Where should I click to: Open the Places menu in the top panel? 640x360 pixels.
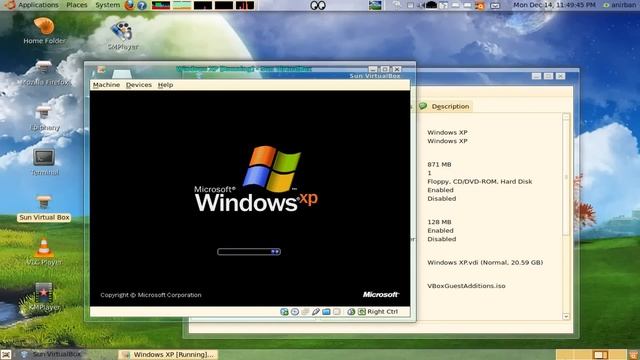pyautogui.click(x=77, y=5)
